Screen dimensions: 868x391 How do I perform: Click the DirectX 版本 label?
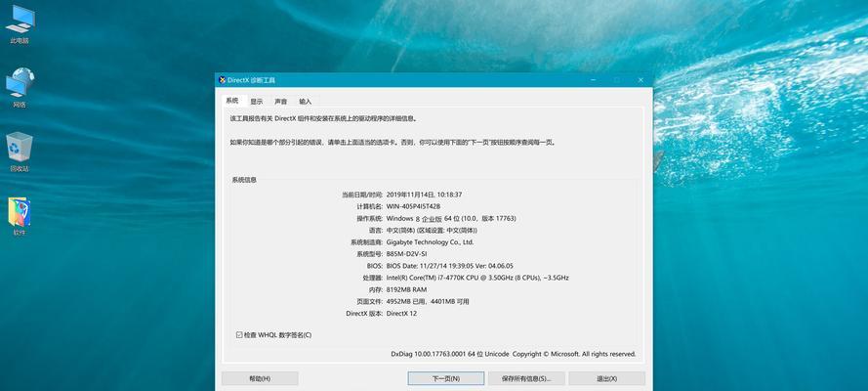(x=364, y=314)
